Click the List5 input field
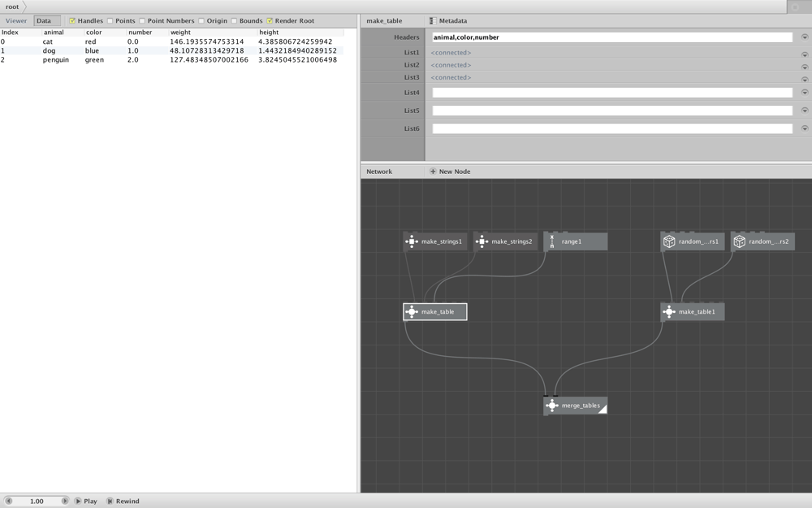 tap(612, 111)
